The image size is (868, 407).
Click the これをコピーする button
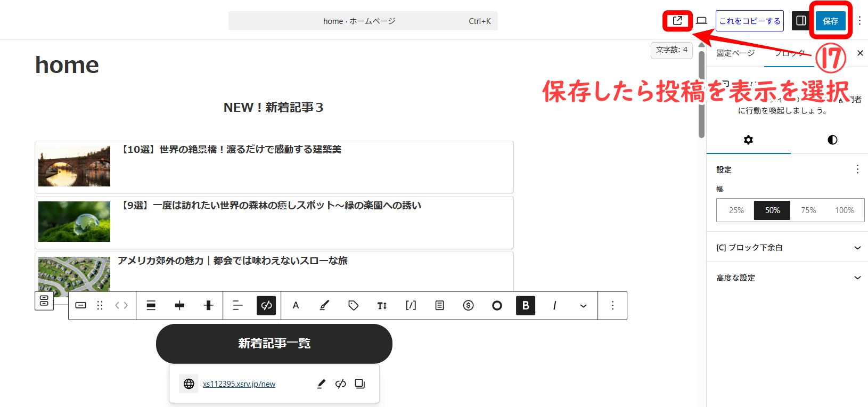click(x=749, y=21)
